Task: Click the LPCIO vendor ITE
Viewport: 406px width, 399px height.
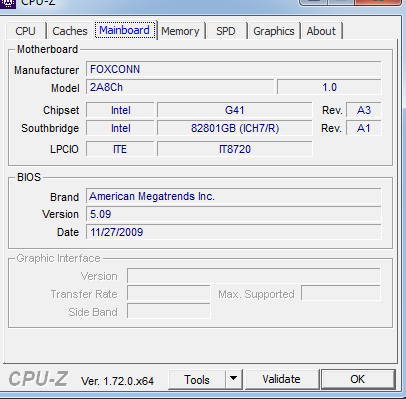Action: [120, 149]
